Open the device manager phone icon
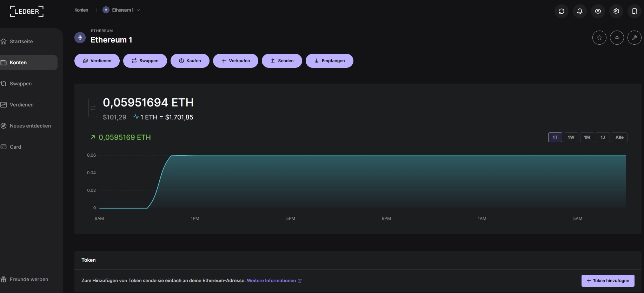This screenshot has width=644, height=293. (x=635, y=11)
